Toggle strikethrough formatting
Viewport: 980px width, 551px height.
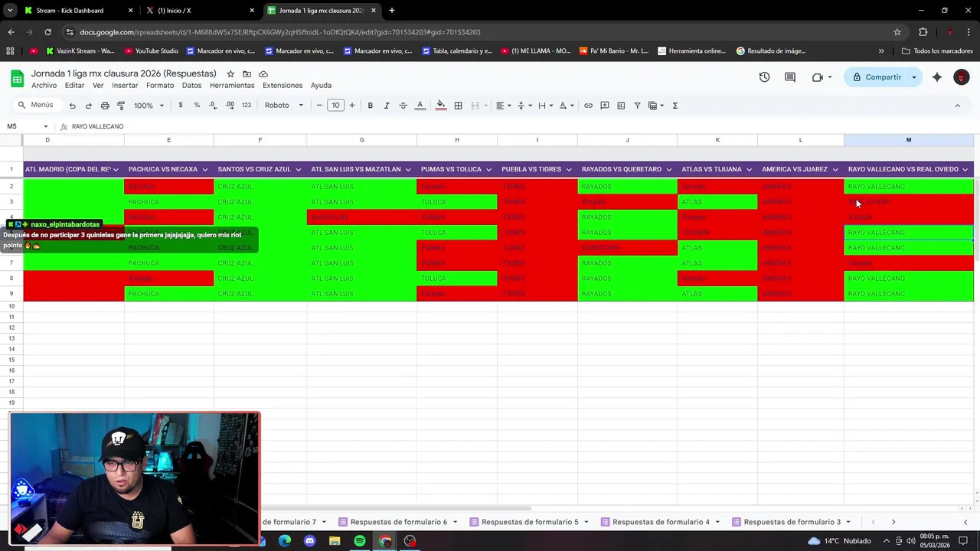coord(403,106)
